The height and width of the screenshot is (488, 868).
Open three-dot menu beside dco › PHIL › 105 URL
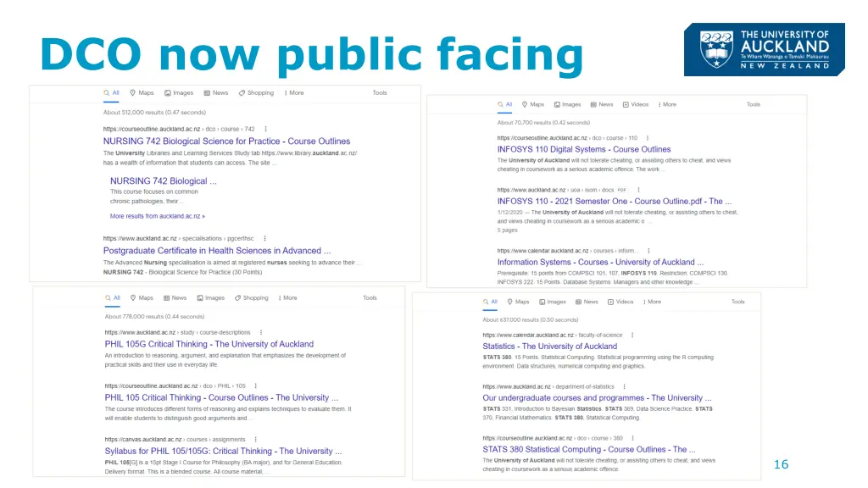[x=255, y=385]
